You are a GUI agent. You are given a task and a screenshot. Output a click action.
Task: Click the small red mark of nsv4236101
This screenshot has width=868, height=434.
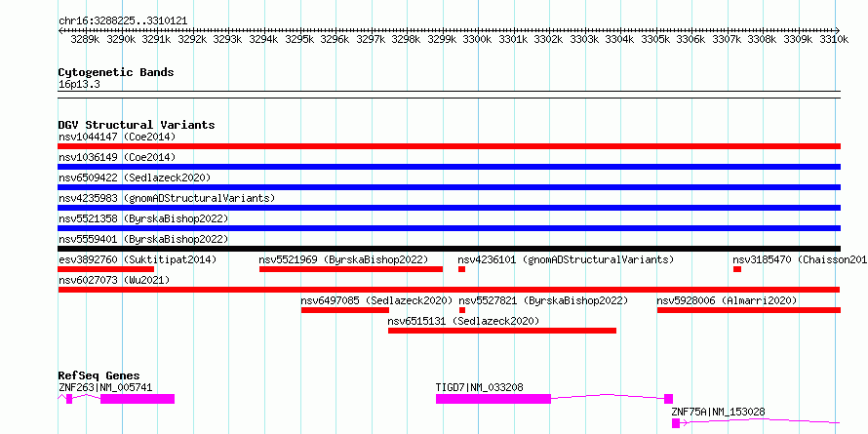pos(461,269)
